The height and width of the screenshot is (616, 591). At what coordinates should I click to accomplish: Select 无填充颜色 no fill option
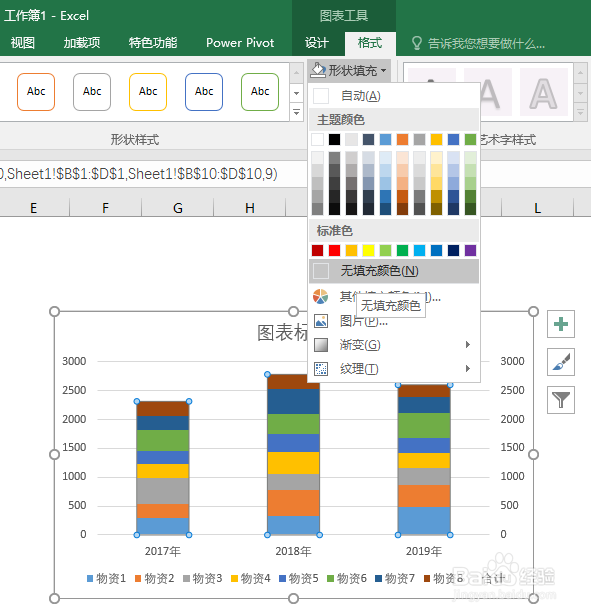point(394,271)
